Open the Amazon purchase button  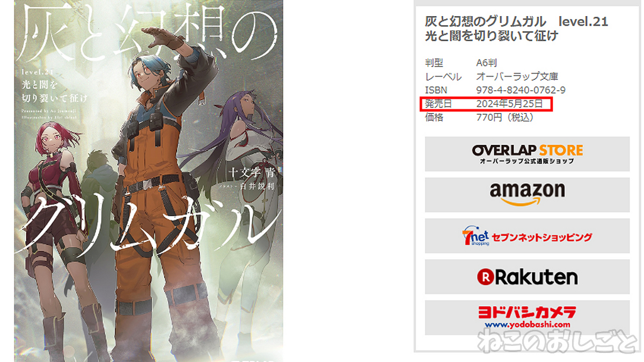click(x=527, y=195)
